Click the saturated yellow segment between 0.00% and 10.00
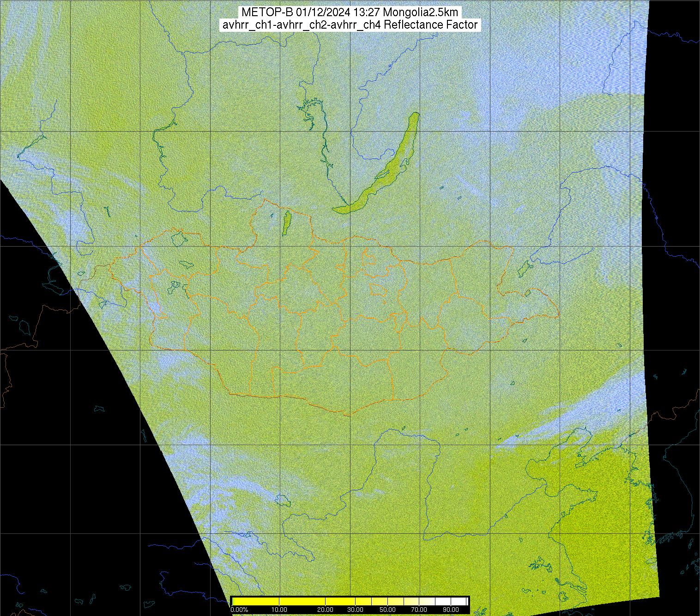 (256, 601)
